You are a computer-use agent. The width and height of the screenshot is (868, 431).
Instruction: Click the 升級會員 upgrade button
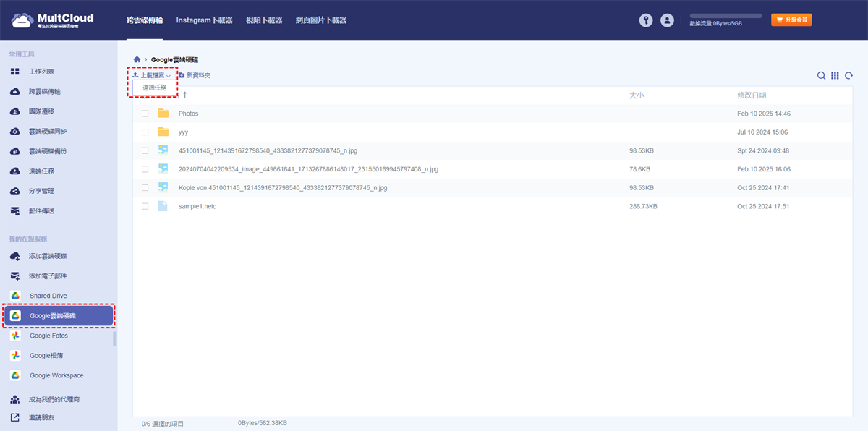[x=791, y=20]
